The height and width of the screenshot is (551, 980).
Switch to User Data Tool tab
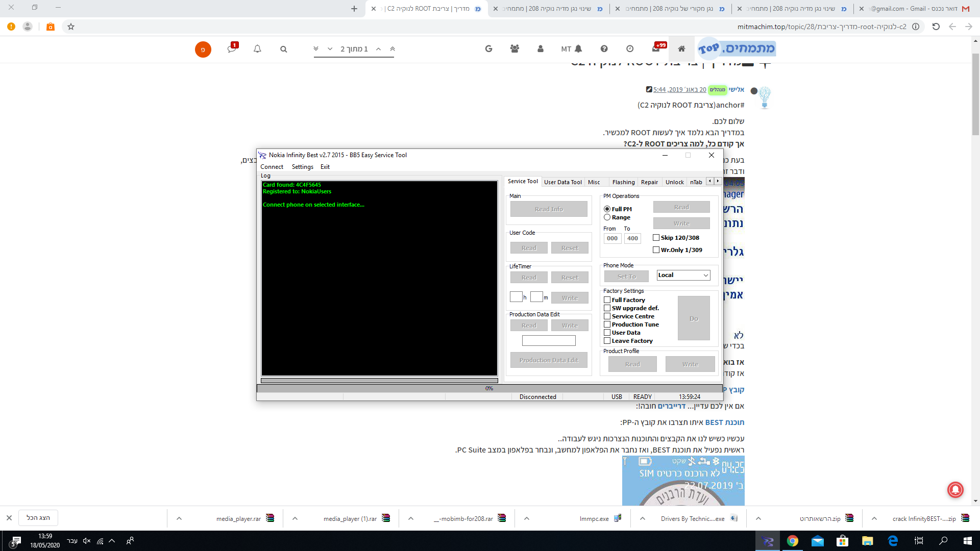point(563,182)
